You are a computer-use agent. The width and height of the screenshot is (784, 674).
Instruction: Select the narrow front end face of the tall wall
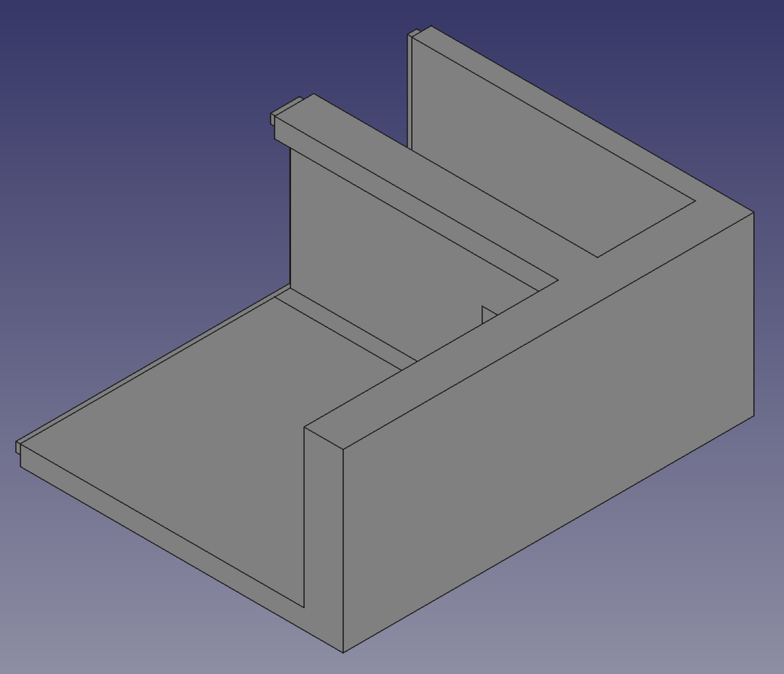[323, 536]
